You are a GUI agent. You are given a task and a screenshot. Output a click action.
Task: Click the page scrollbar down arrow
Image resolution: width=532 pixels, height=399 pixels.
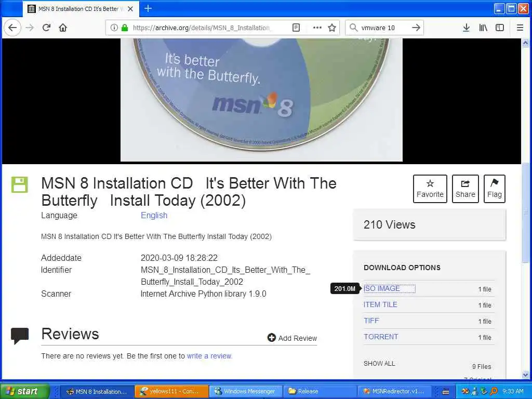[x=525, y=375]
